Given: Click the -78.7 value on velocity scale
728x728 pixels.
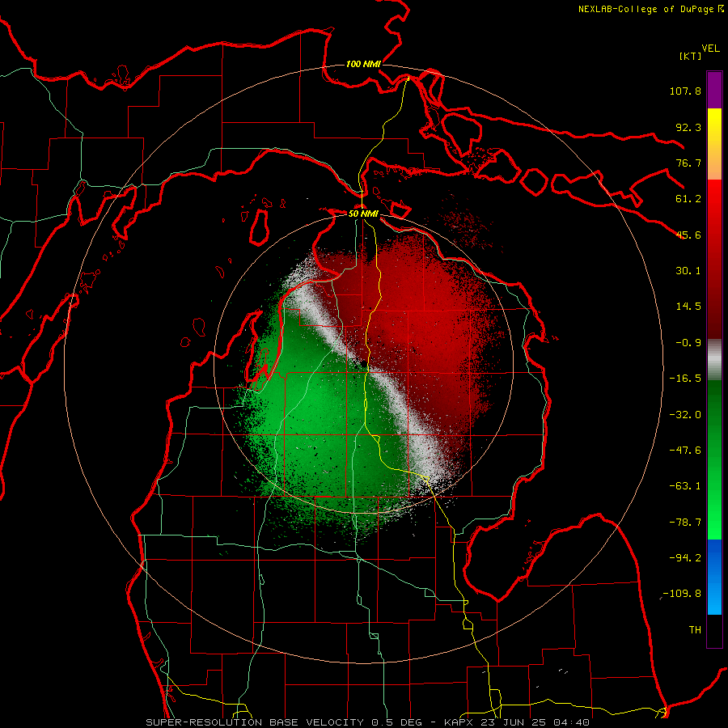Looking at the screenshot, I should click(685, 523).
